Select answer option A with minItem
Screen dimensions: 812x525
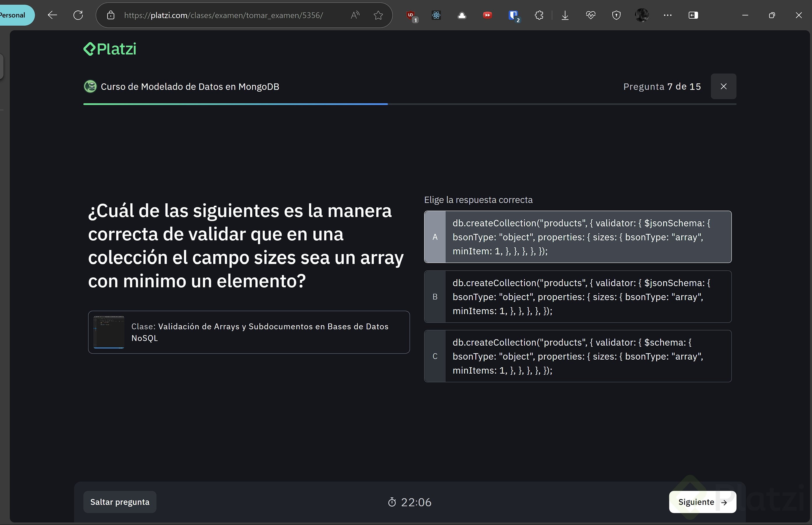[x=578, y=237]
